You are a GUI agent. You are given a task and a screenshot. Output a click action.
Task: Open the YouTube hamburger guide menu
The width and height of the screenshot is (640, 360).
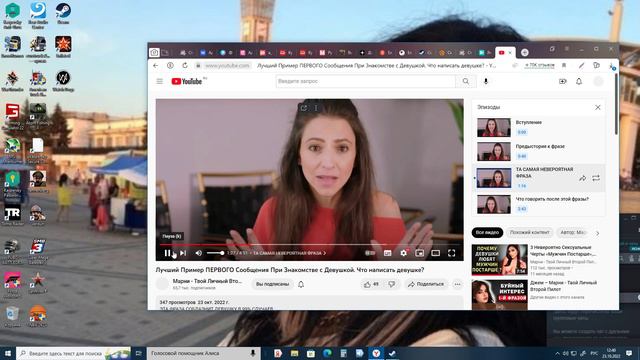click(160, 81)
